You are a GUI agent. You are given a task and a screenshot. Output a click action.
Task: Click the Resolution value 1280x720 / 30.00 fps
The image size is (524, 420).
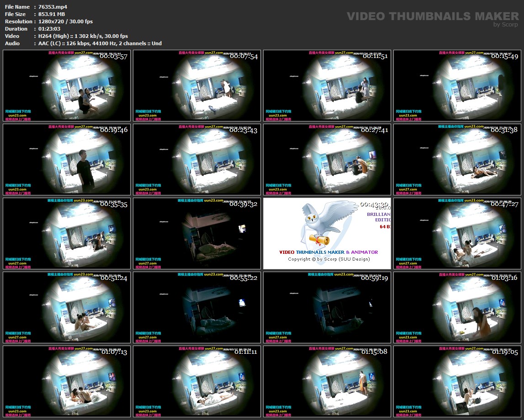click(x=63, y=21)
